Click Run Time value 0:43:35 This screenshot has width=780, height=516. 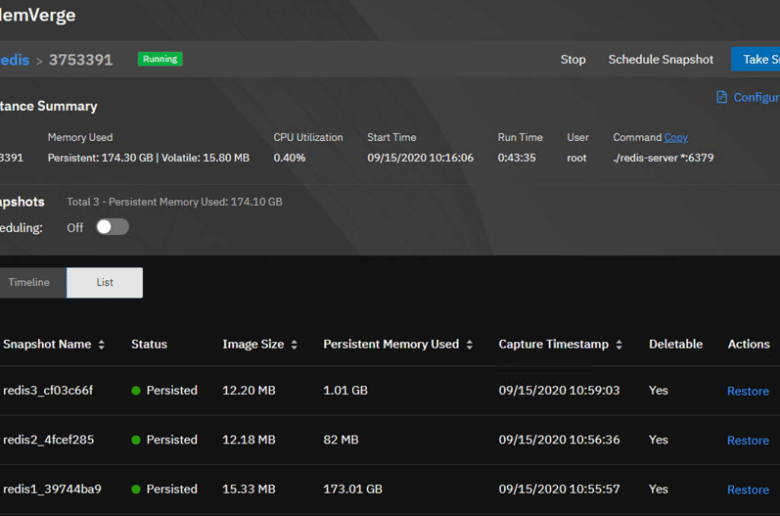[516, 158]
